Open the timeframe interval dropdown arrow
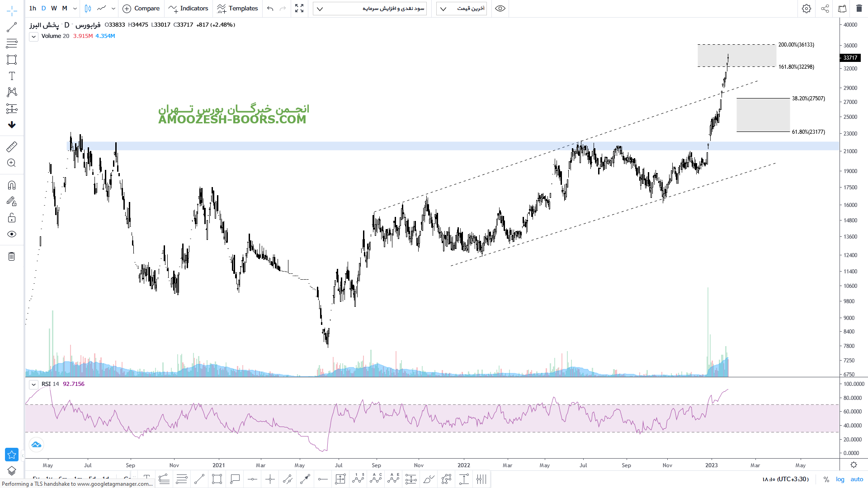 75,8
